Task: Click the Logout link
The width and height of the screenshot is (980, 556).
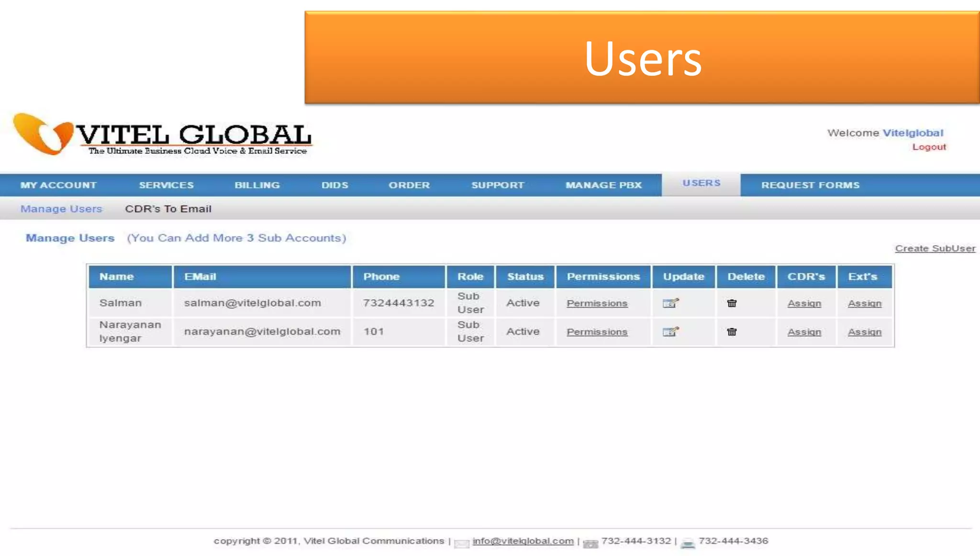Action: (x=929, y=147)
